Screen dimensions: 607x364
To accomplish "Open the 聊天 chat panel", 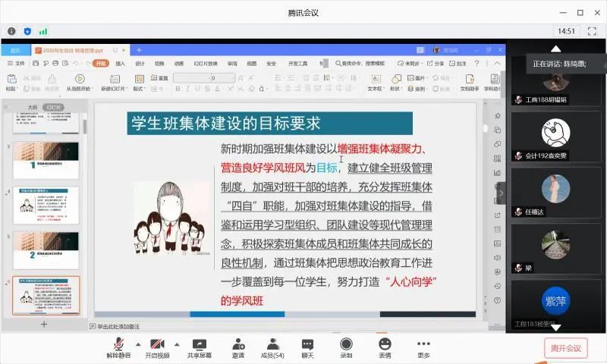I will 307,347.
